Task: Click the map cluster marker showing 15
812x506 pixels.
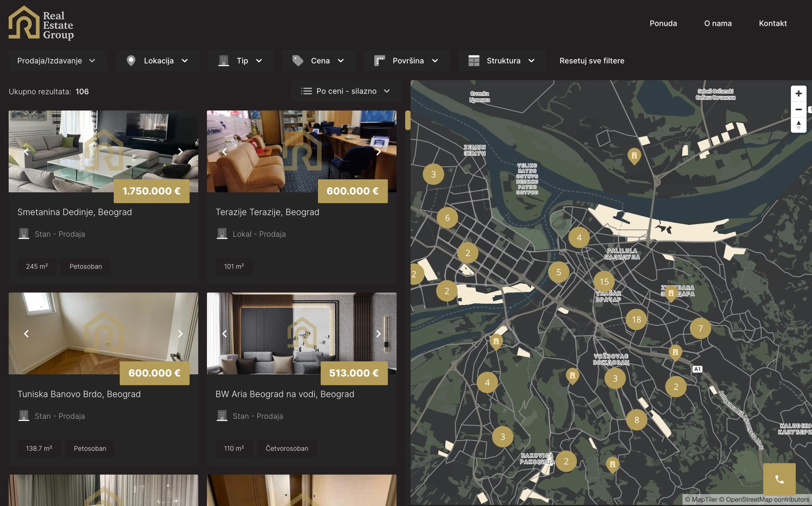Action: point(604,282)
